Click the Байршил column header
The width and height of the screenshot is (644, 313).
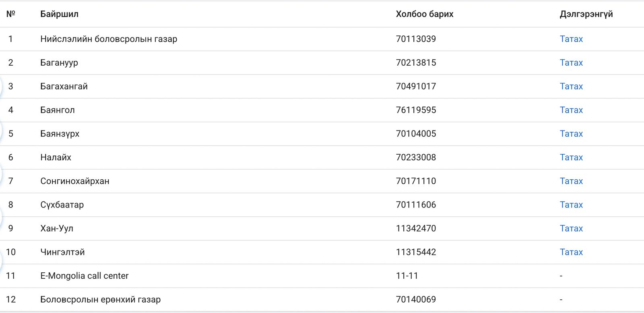(59, 14)
